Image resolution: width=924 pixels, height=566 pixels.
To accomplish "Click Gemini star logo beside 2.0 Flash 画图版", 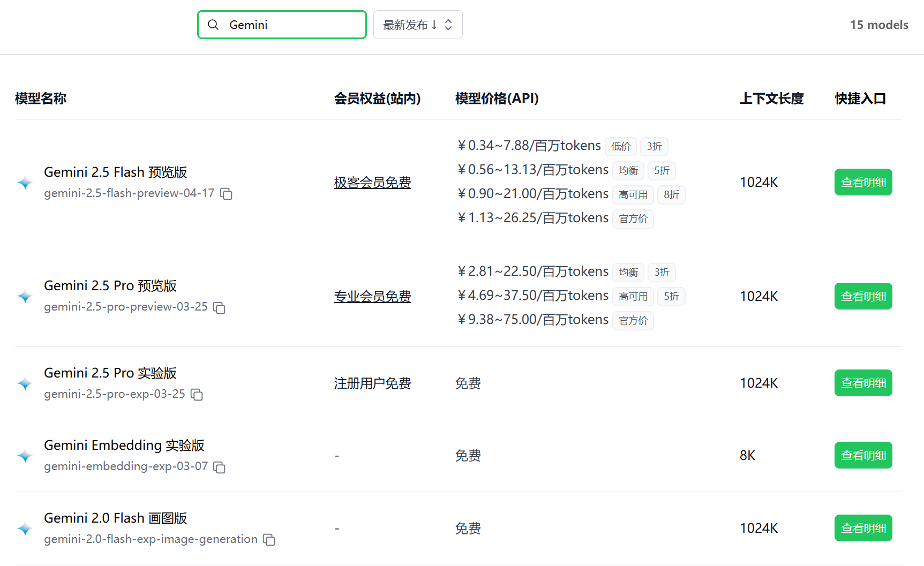I will tap(25, 529).
